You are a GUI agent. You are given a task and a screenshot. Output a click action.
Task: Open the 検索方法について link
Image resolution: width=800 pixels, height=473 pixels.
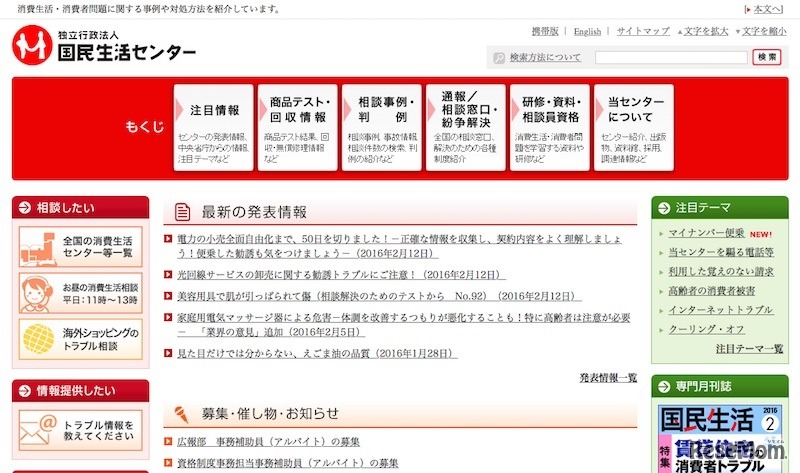pos(545,58)
